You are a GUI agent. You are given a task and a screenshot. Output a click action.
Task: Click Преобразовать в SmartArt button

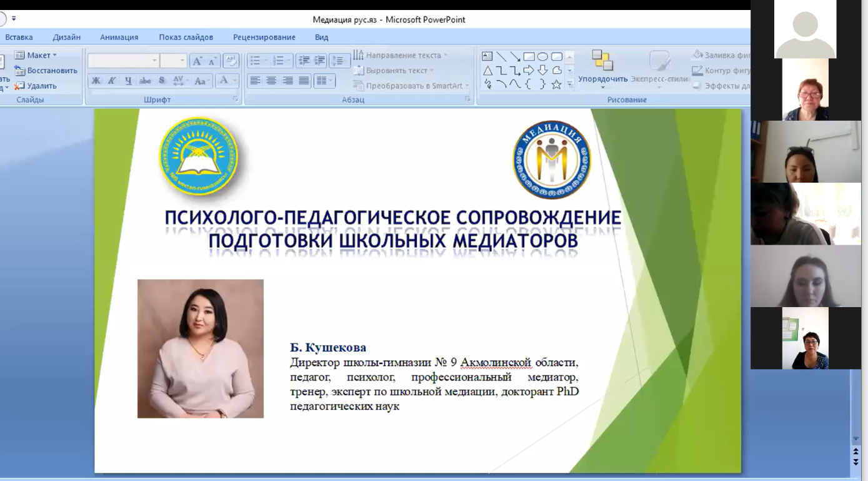[411, 86]
